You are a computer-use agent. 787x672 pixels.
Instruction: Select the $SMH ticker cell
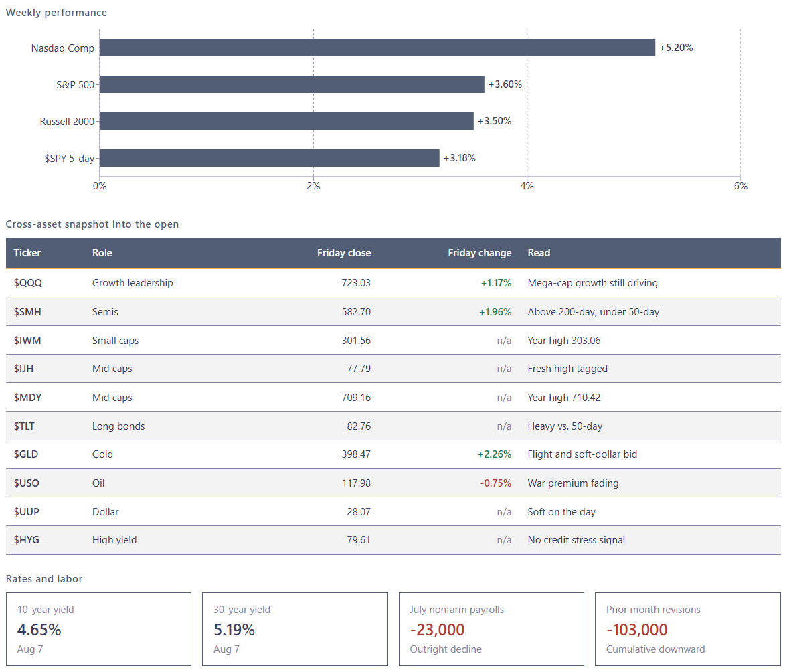(27, 312)
